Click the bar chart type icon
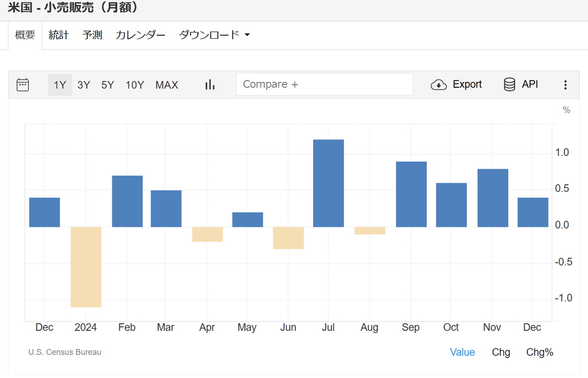The width and height of the screenshot is (588, 378). [210, 85]
